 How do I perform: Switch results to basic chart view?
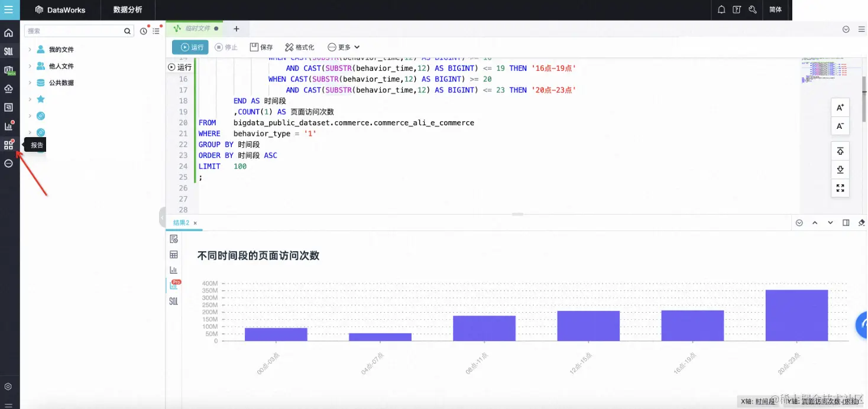174,270
